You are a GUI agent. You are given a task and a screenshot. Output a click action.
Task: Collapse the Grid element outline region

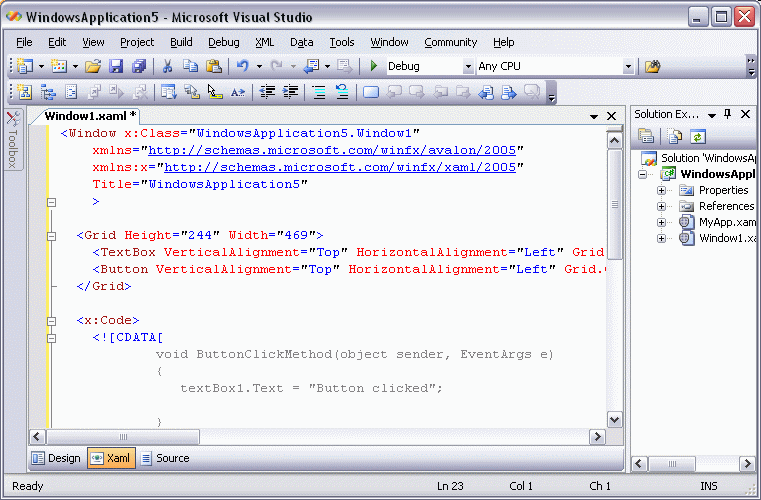(x=51, y=236)
